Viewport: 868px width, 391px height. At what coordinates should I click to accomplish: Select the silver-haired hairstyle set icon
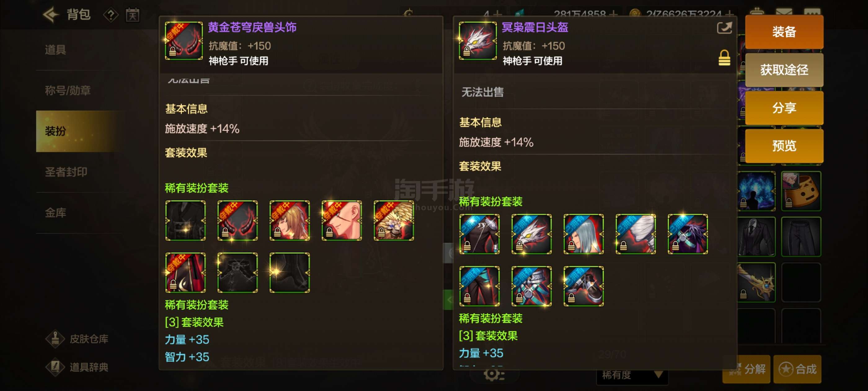click(x=583, y=234)
